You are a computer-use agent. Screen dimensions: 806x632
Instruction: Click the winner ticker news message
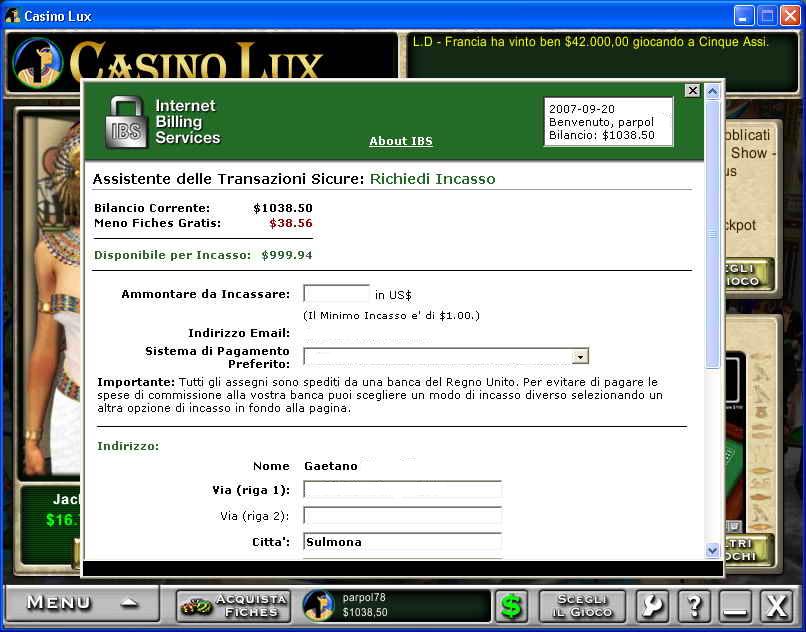pos(591,42)
